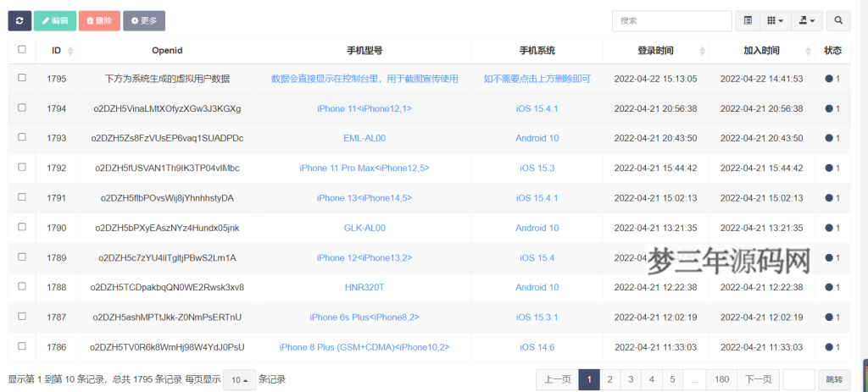This screenshot has width=868, height=392.
Task: Click Openid cell o2DZH5TV0R6k8WmHj98W4YdJ0PsU
Action: point(167,347)
